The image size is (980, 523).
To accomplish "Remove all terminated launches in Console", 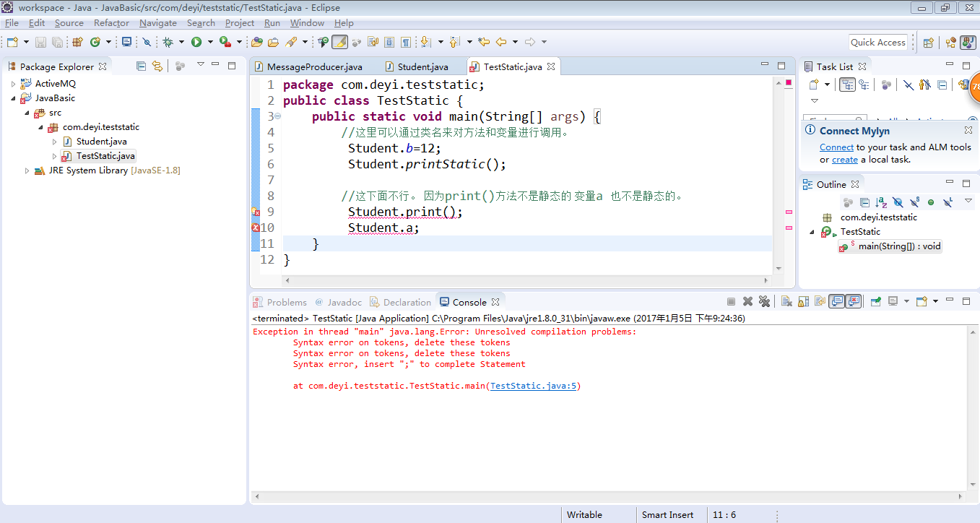I will (x=763, y=301).
